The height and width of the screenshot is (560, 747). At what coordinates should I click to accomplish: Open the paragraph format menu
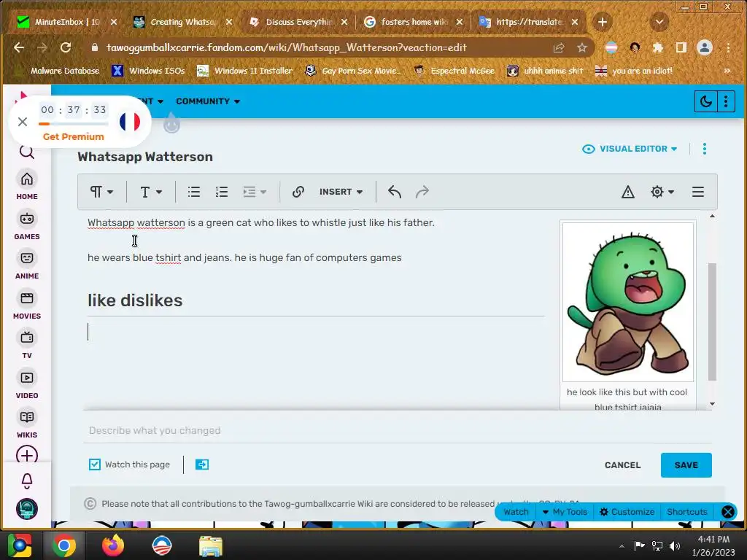click(x=101, y=192)
